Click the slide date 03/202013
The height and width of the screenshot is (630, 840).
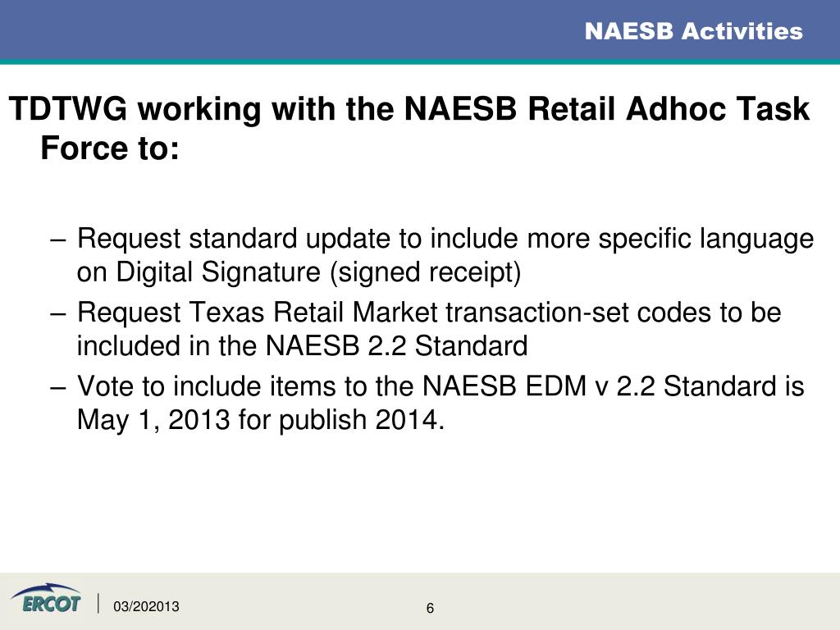[x=146, y=606]
